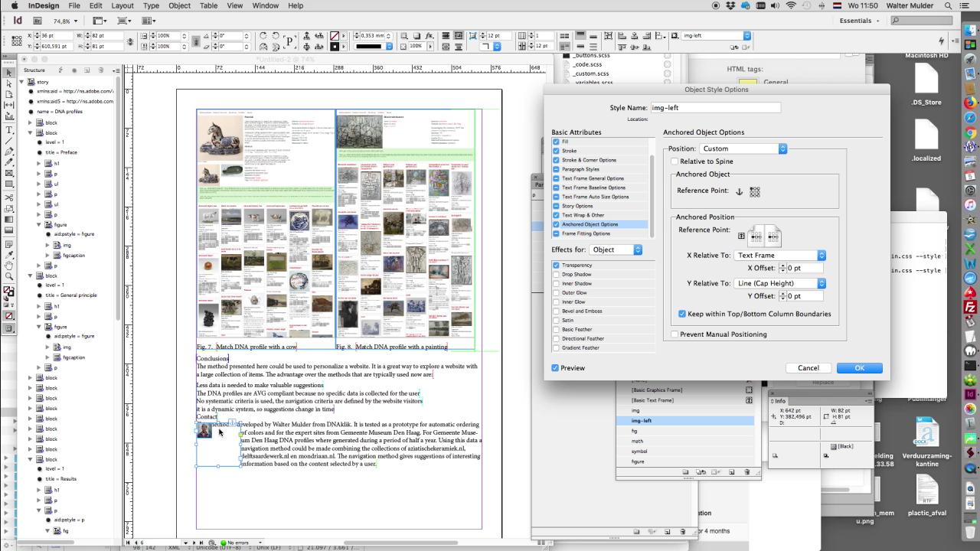Pick the Pen tool
Image resolution: width=980 pixels, height=551 pixels.
tap(9, 152)
